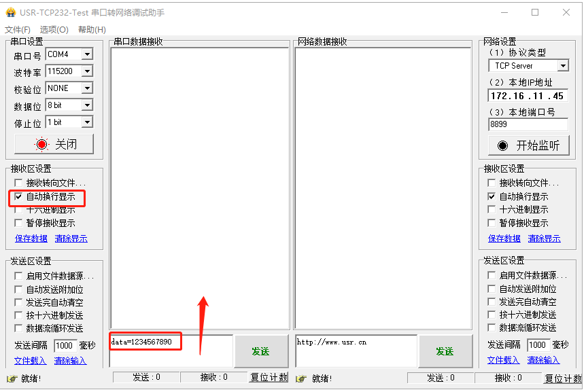The height and width of the screenshot is (392, 586).
Task: Click the serial 复位计数 reset counter button
Action: coord(269,378)
